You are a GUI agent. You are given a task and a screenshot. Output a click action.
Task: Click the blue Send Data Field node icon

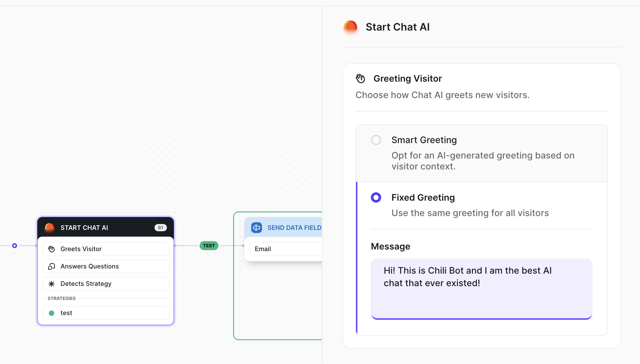pos(257,228)
